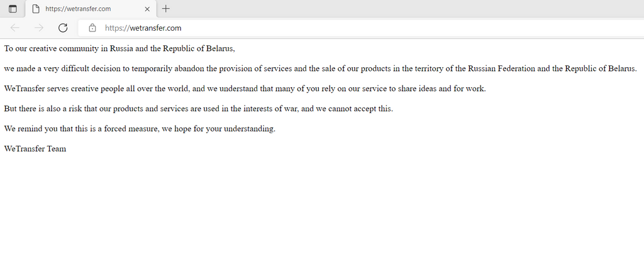The image size is (644, 272).
Task: Close the wetransfer.com tab
Action: tap(147, 9)
